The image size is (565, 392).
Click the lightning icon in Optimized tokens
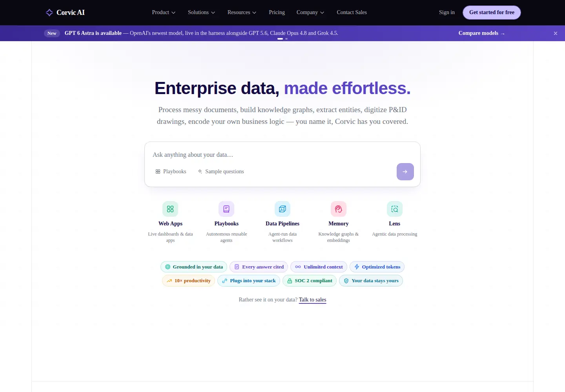click(357, 267)
